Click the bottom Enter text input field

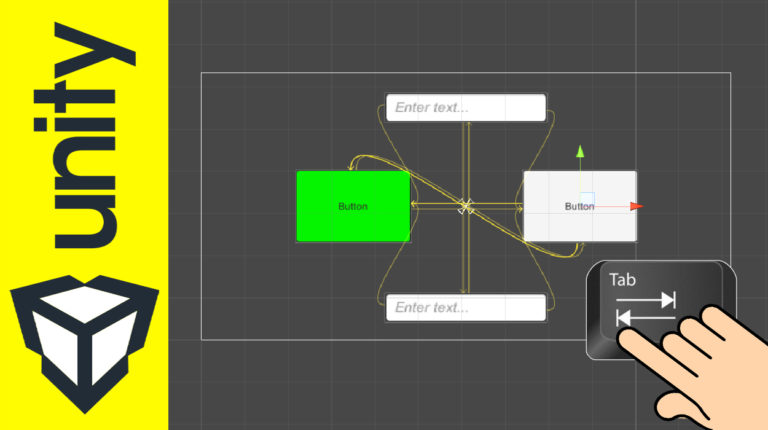tap(466, 308)
